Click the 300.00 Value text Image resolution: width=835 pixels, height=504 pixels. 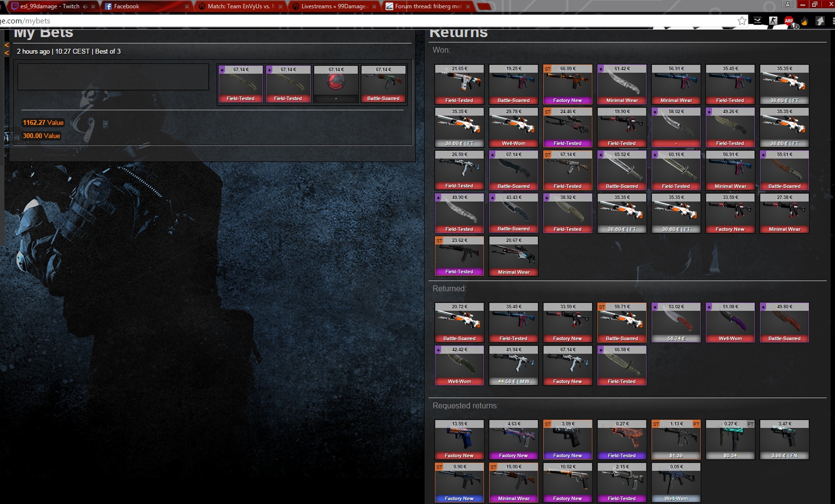pos(41,136)
